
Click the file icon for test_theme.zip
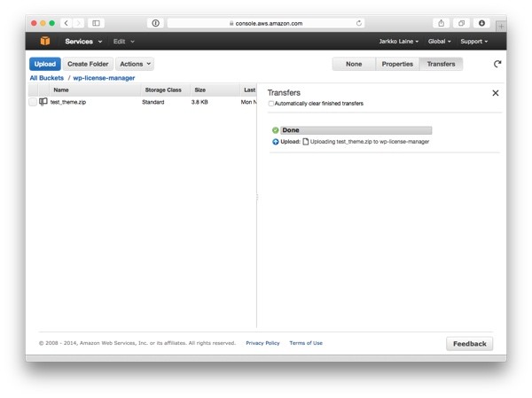(x=43, y=102)
